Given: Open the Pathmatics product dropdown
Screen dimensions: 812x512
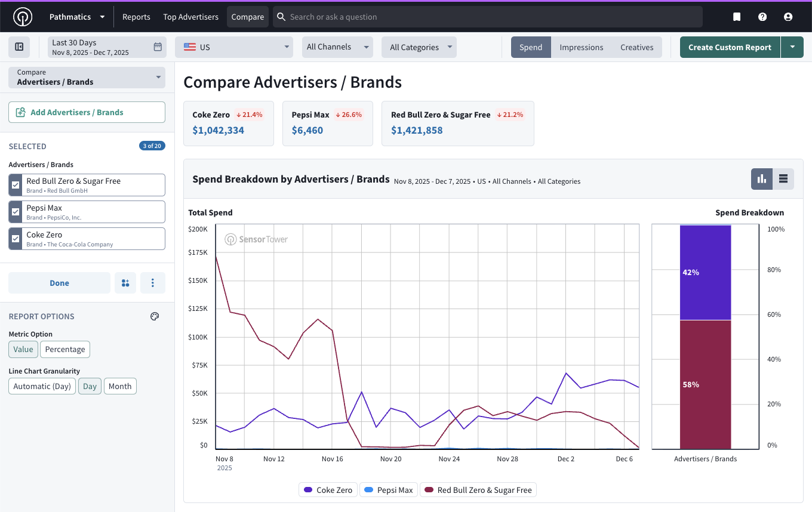Looking at the screenshot, I should [x=77, y=17].
